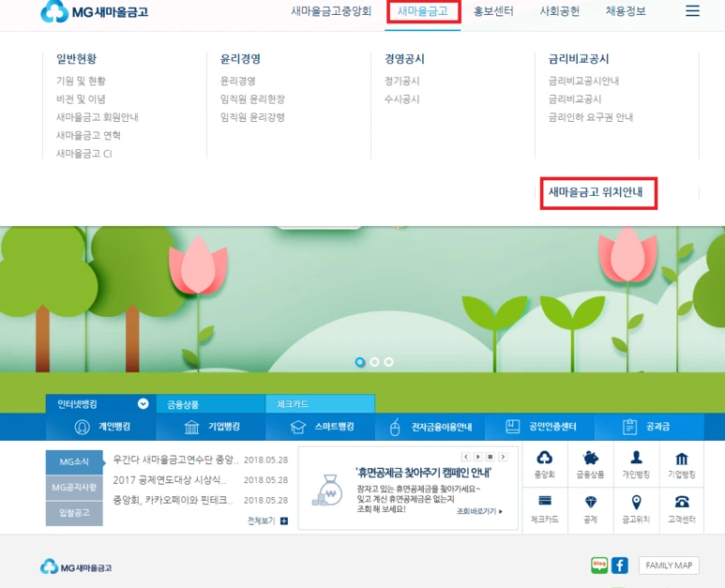Click the FAMILY MAP button
This screenshot has height=588, width=725.
coord(669,565)
